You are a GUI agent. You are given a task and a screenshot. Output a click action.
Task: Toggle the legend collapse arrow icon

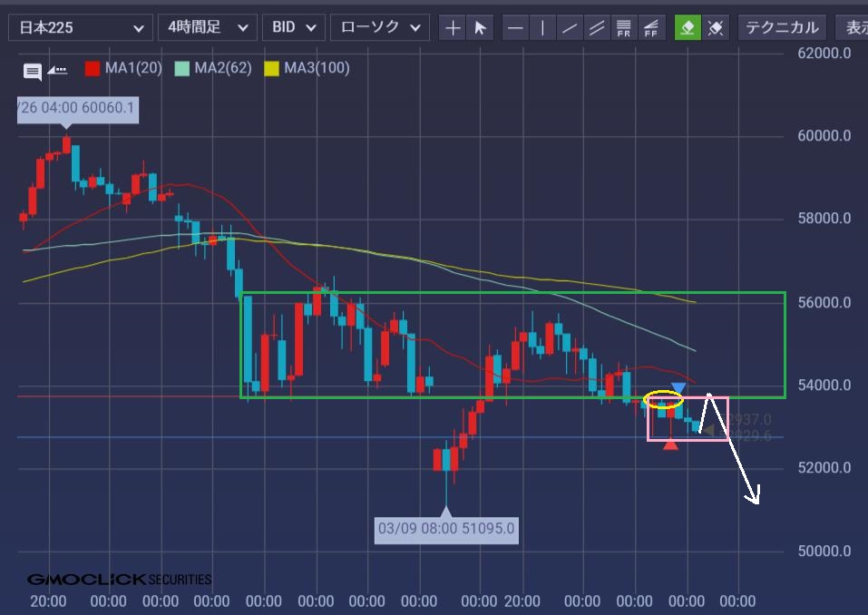[57, 69]
